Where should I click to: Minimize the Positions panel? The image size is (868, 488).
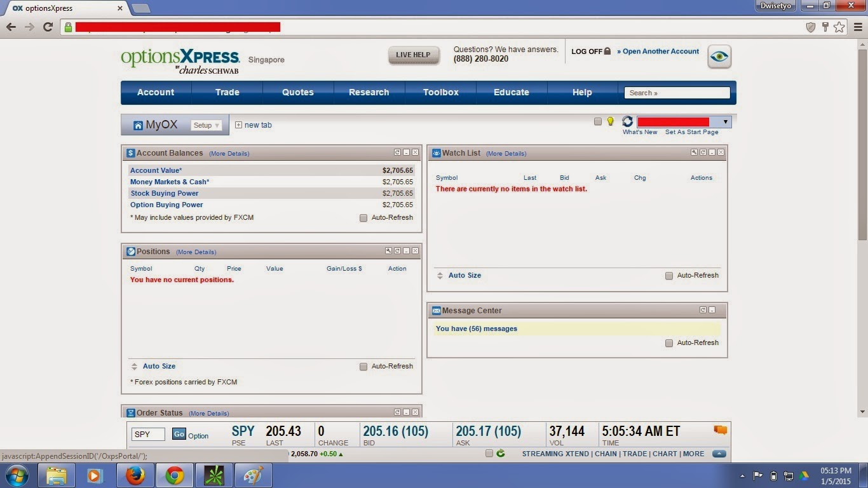click(x=406, y=251)
